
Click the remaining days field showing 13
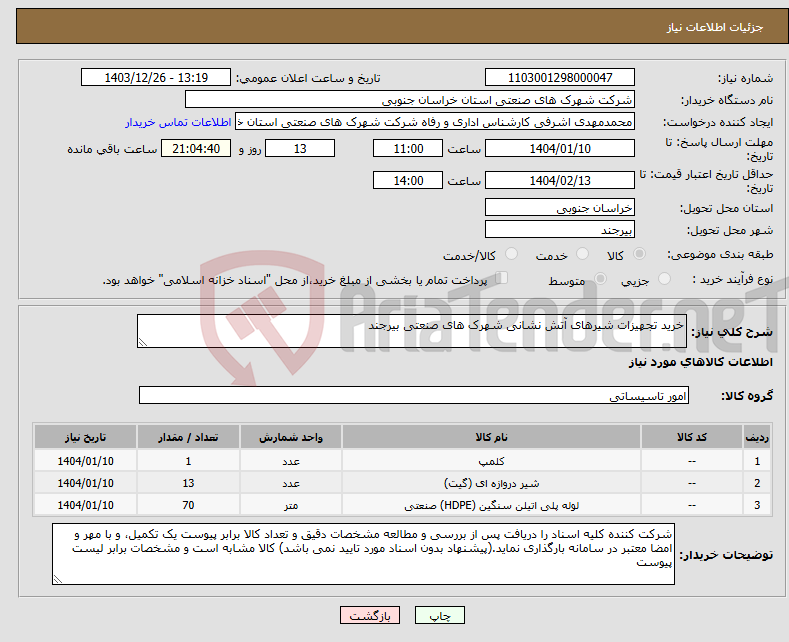[x=300, y=148]
